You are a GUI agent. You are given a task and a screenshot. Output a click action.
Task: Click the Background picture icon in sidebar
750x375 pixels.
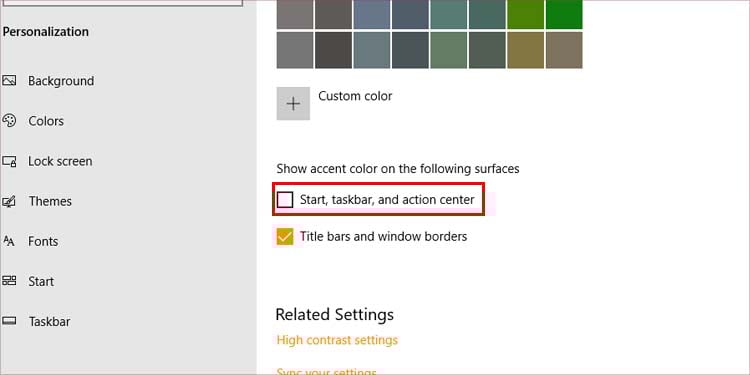[9, 81]
